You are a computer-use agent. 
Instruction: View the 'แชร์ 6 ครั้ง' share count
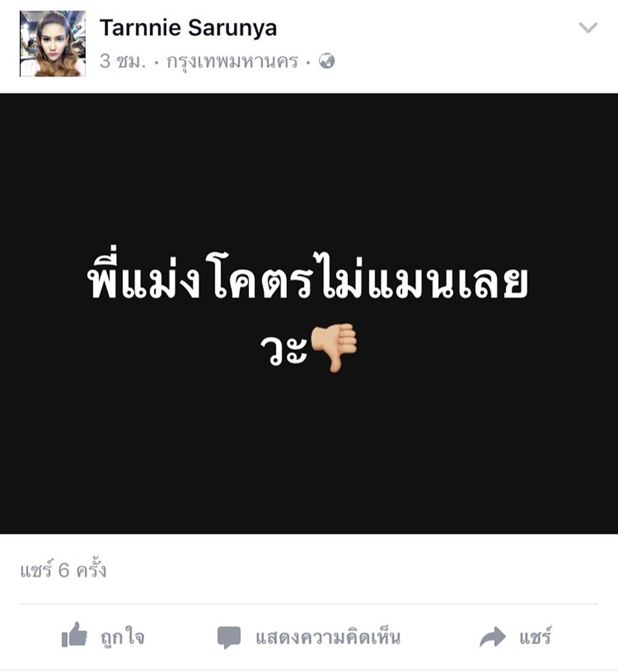[x=63, y=570]
